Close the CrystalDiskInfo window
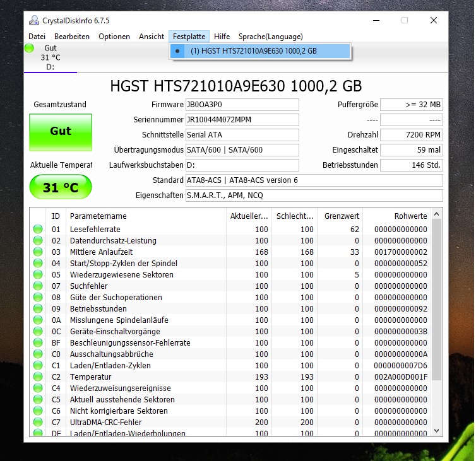Screen dimensions: 476x461 point(434,20)
